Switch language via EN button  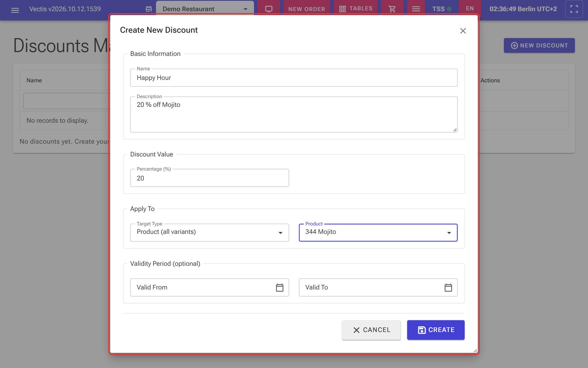coord(470,8)
